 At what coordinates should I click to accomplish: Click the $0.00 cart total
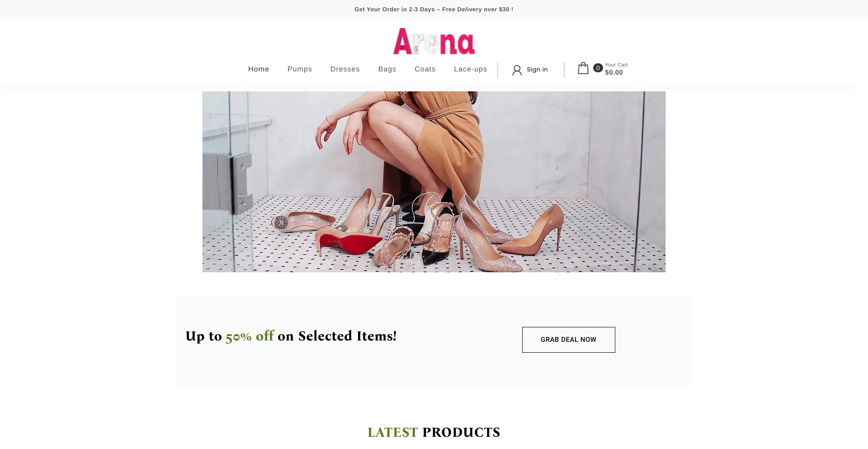tap(614, 72)
